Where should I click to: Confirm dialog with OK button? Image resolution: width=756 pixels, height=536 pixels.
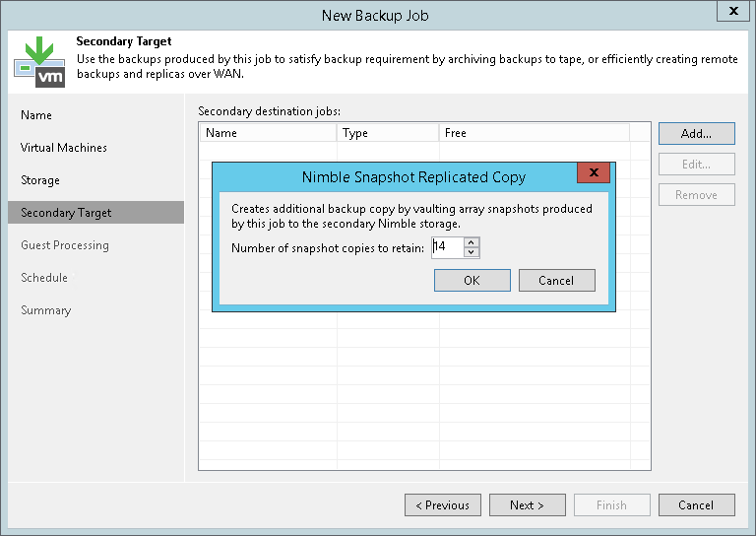pyautogui.click(x=472, y=281)
